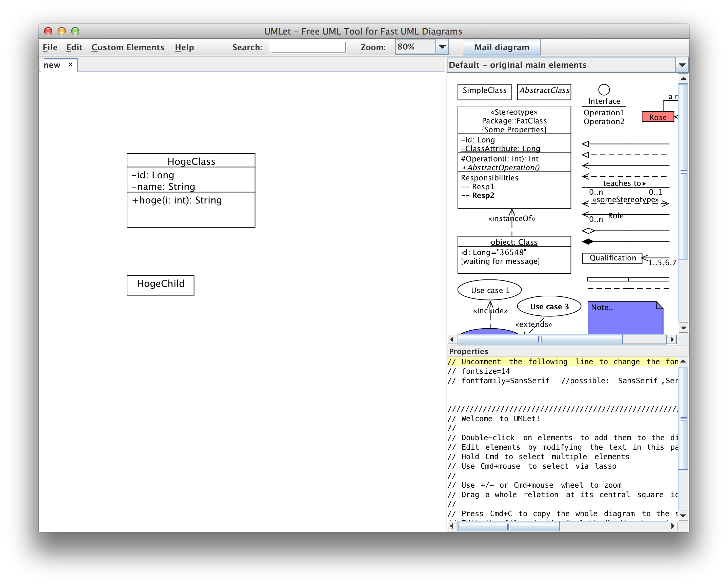Click the 'Use +/- or Cmd+mouse wheel to zoom' line
This screenshot has width=728, height=586.
535,485
